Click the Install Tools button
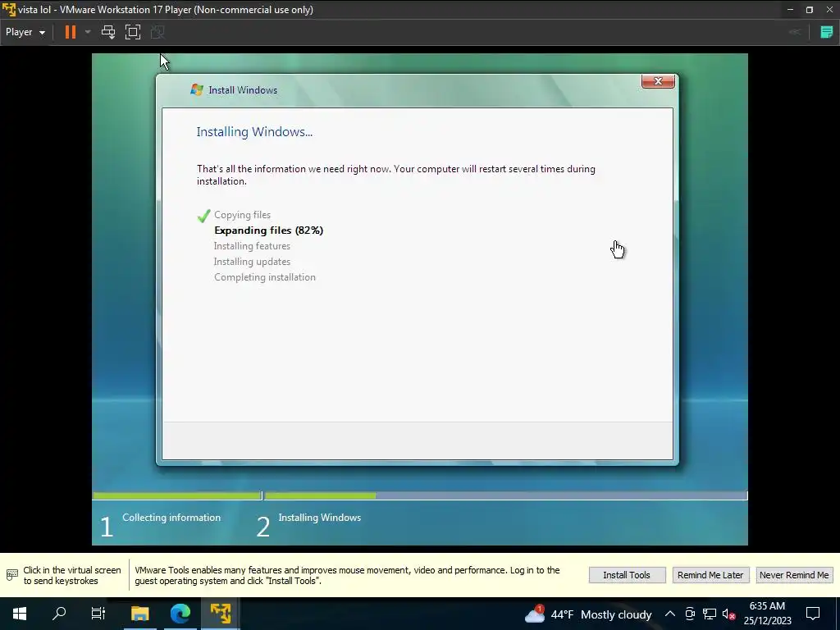The height and width of the screenshot is (630, 840). [627, 575]
